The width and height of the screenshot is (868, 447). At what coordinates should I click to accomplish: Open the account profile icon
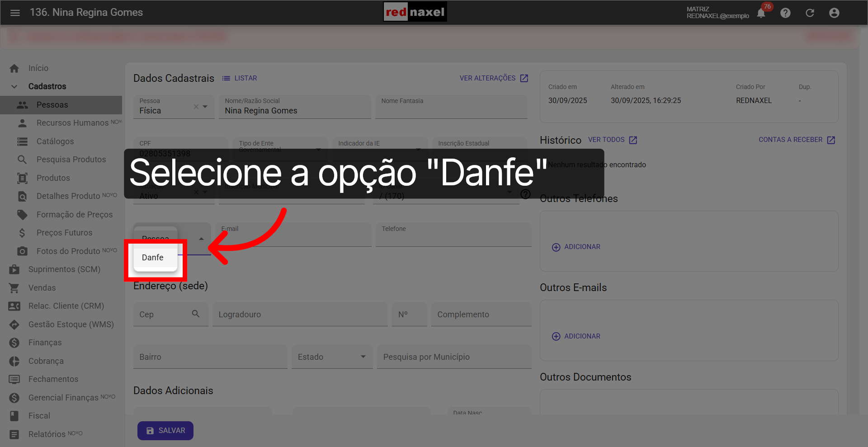834,13
